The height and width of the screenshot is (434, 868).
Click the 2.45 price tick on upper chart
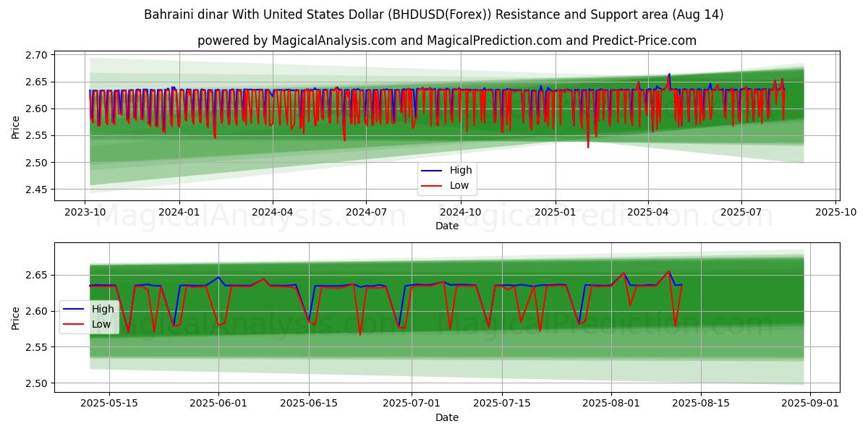tap(37, 190)
